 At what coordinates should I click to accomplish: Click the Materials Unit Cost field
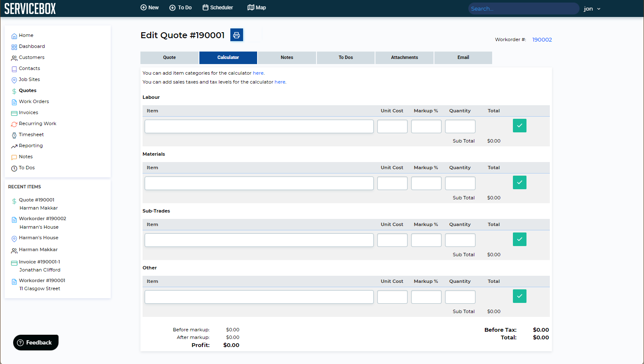(392, 183)
